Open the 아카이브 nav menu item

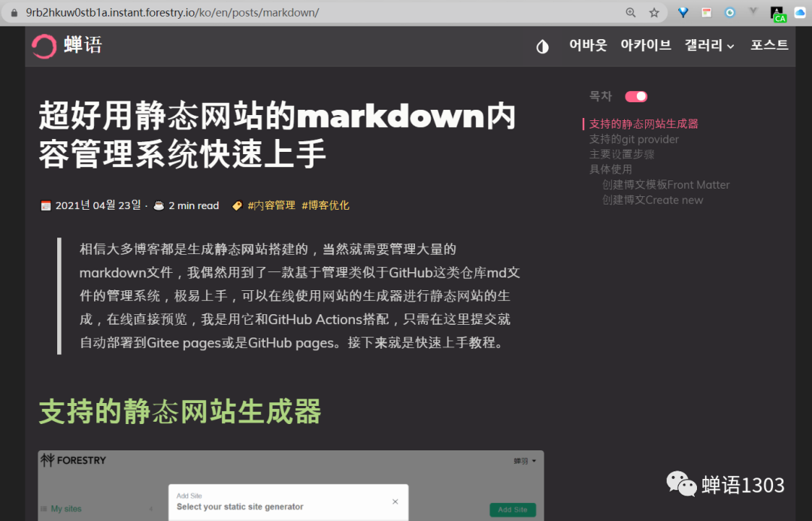coord(646,46)
